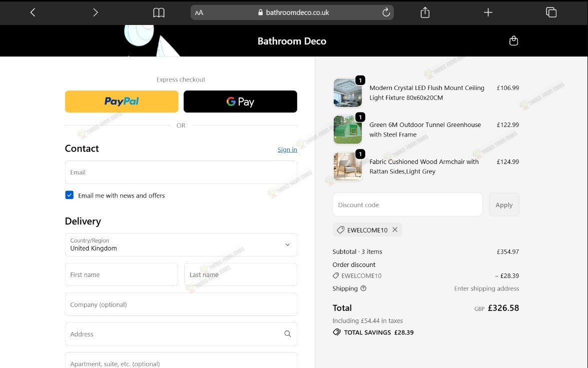Tap the AA reader text size control
Viewport: 588px width, 368px height.
click(x=199, y=12)
